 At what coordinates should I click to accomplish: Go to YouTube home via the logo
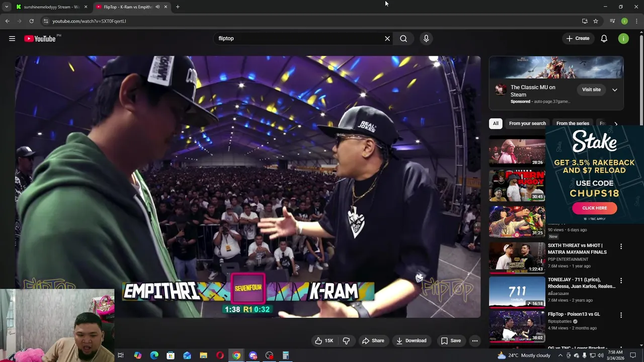pos(40,39)
